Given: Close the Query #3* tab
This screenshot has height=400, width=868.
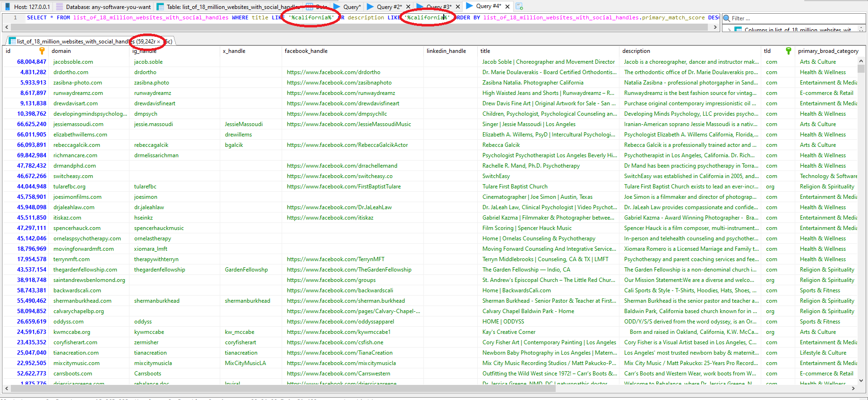Looking at the screenshot, I should tap(457, 7).
